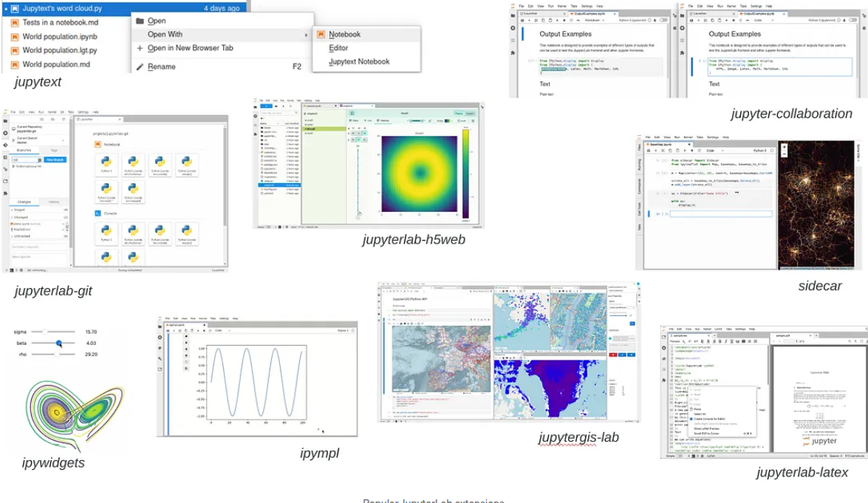
Task: Click the Git sidebar icon in jupyterlab-git window
Action: [x=5, y=145]
